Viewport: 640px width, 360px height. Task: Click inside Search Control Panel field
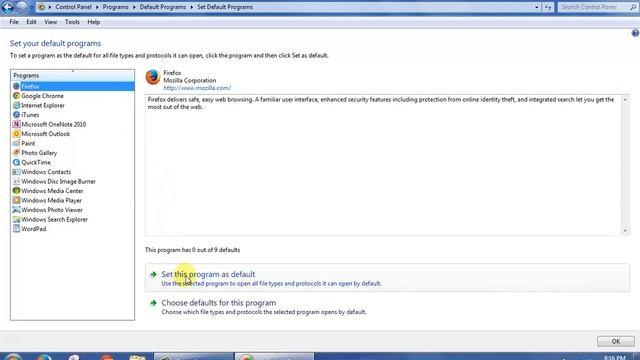coord(593,7)
